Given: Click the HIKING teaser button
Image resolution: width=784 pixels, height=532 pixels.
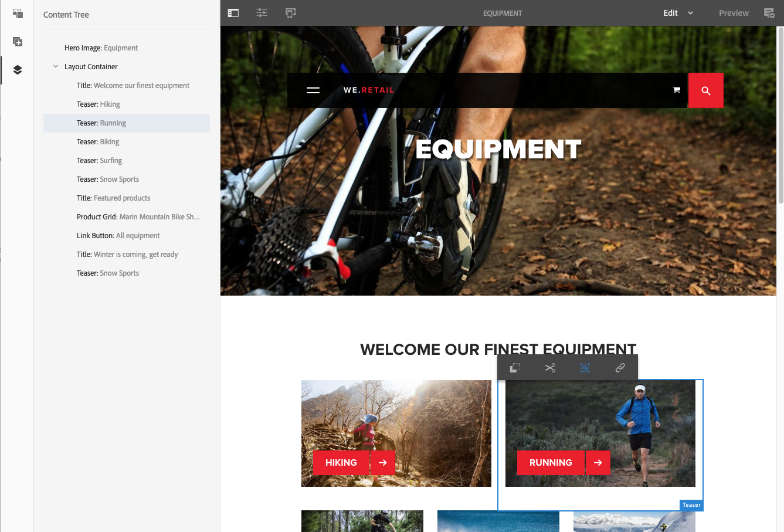Looking at the screenshot, I should [x=341, y=463].
